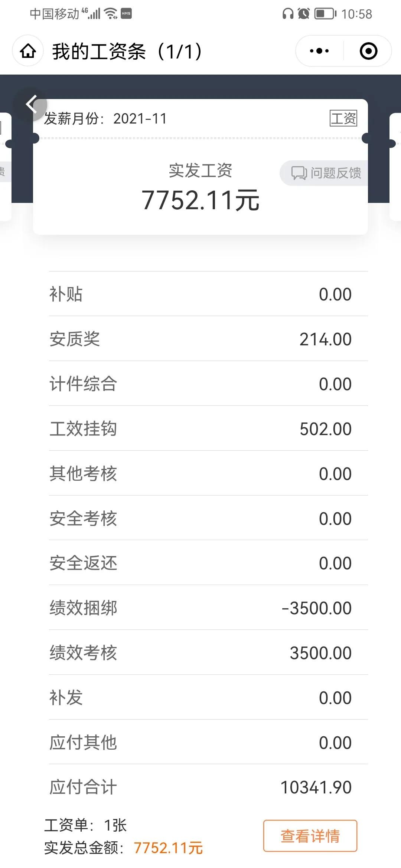This screenshot has height=868, width=401.
Task: Tap the mini program close circle icon
Action: click(x=368, y=51)
